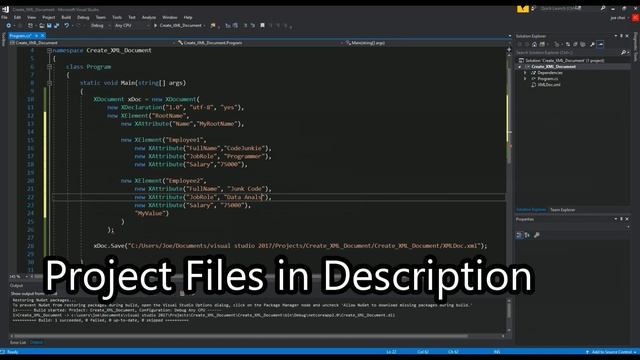Open the Tools menu
Screen dimensions: 640x360
point(117,18)
